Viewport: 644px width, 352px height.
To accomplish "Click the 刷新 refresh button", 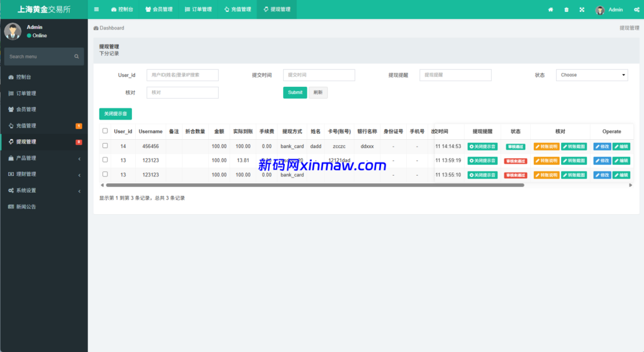I will point(318,93).
